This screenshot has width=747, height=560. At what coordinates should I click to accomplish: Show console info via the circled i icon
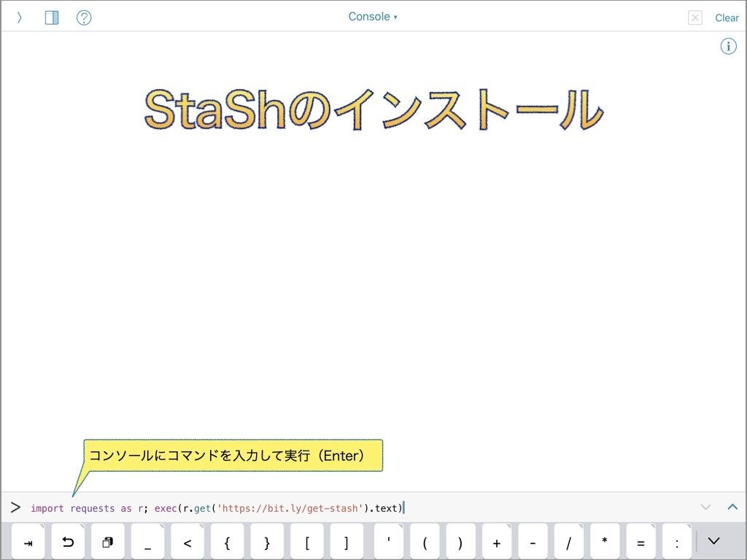pyautogui.click(x=728, y=46)
